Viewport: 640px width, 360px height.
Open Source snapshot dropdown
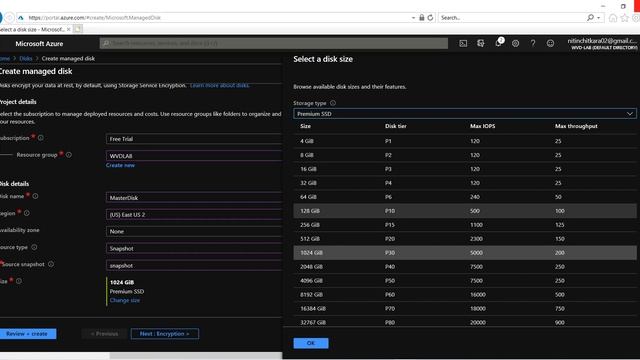pos(194,265)
